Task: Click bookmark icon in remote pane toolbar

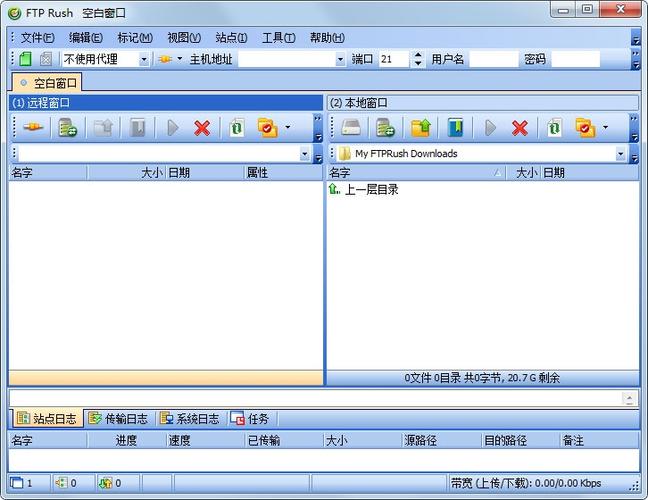Action: tap(137, 127)
